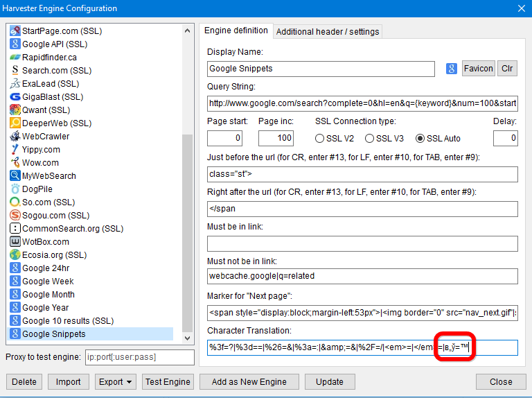Screen dimensions: 532x398
Task: Click the MyWebSearch magnifier icon
Action: pyautogui.click(x=15, y=176)
